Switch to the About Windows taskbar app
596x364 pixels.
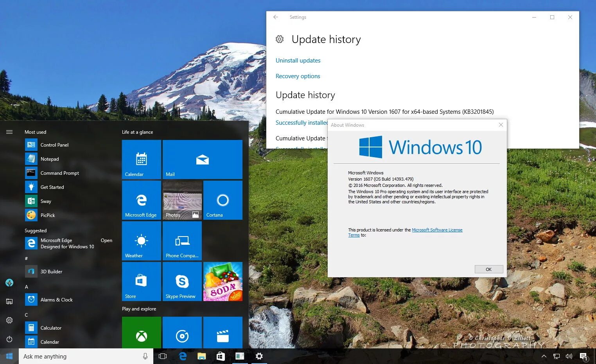click(x=240, y=356)
